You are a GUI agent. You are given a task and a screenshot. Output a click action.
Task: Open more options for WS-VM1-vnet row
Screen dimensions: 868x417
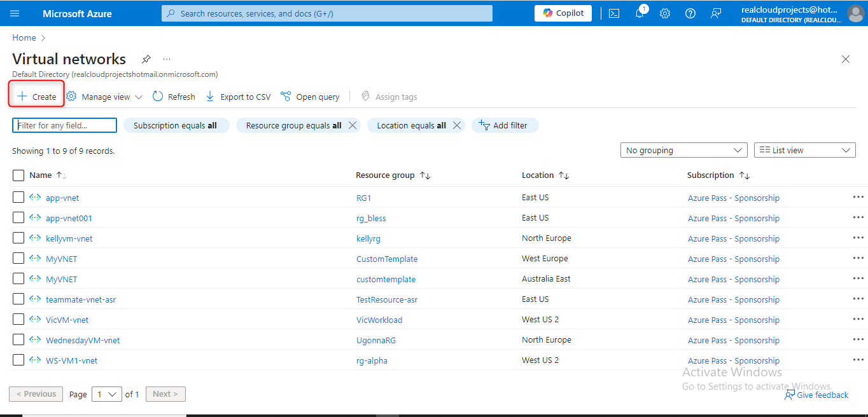click(858, 360)
